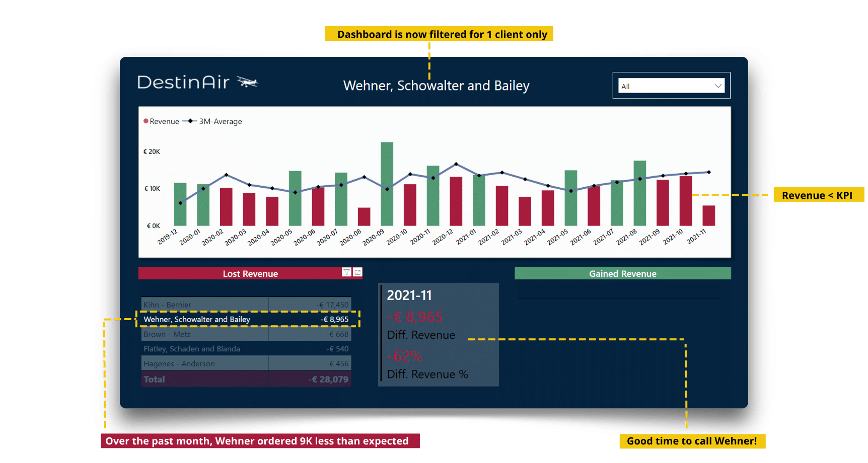This screenshot has height=463, width=868.
Task: Click the green 2020-05 revenue bar
Action: 295,198
